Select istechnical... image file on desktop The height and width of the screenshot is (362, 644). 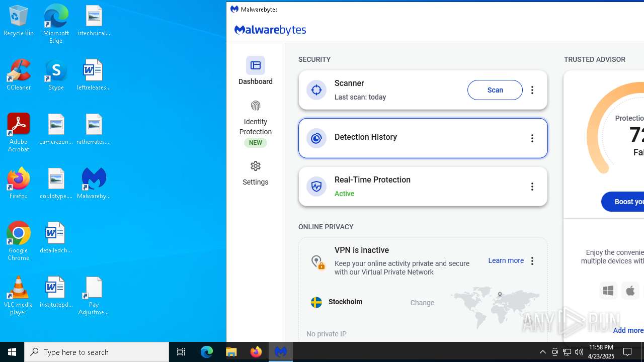94,21
